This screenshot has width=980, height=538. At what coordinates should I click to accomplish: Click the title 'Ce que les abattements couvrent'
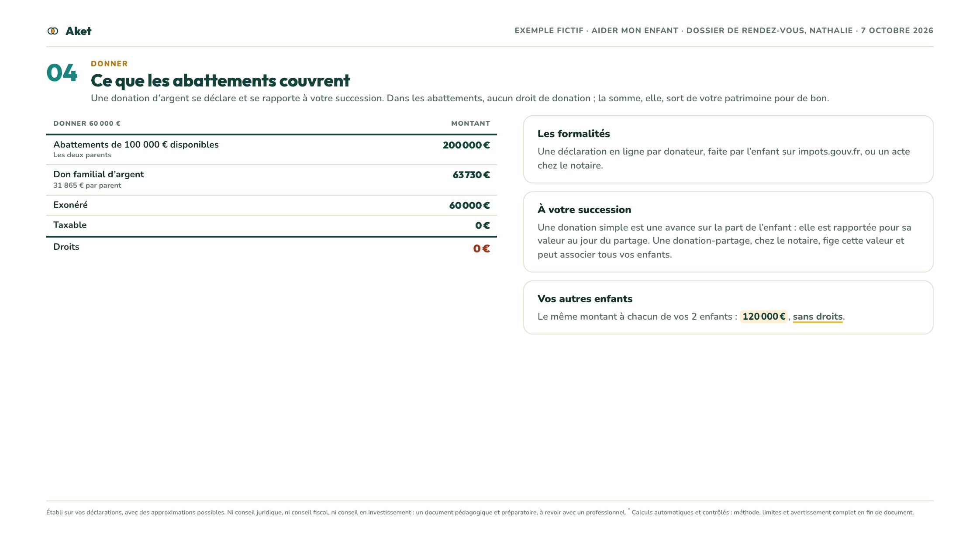coord(220,81)
